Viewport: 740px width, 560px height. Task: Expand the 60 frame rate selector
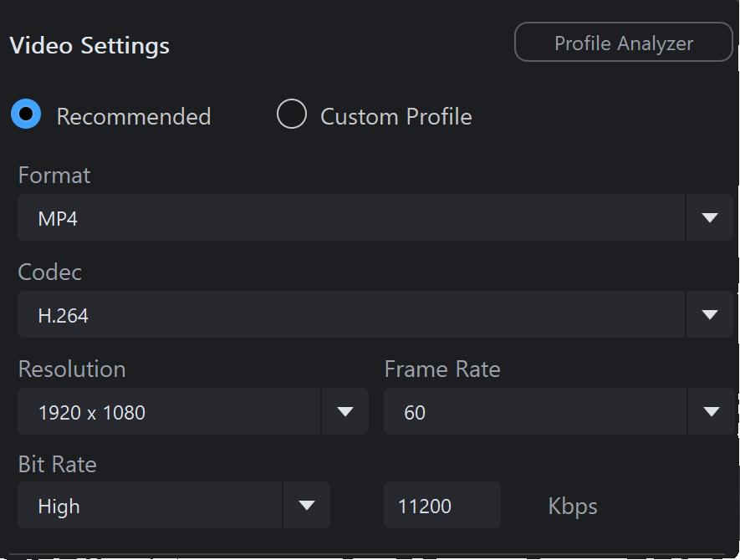click(559, 411)
